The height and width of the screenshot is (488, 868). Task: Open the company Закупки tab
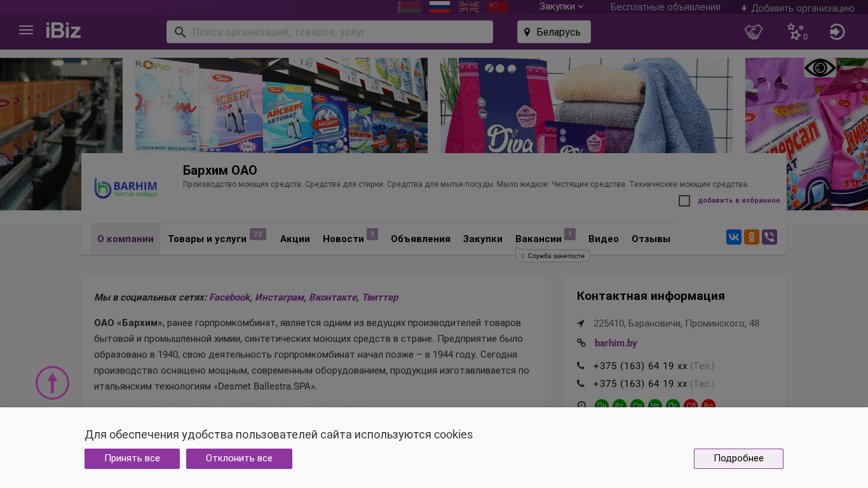click(x=483, y=239)
